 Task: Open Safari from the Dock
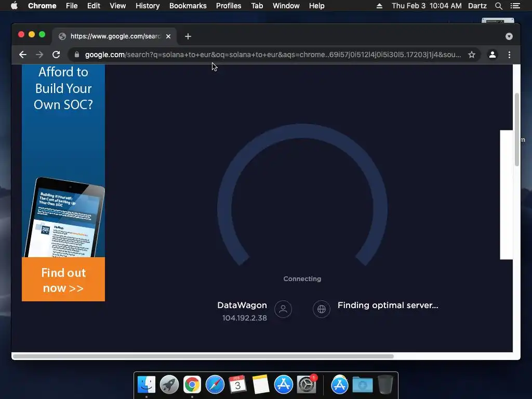point(215,384)
